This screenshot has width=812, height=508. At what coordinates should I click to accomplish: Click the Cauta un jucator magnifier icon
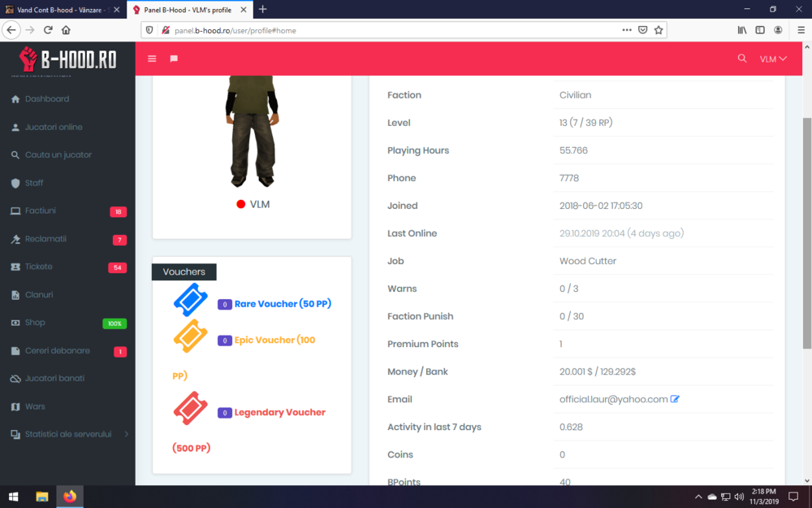[15, 155]
